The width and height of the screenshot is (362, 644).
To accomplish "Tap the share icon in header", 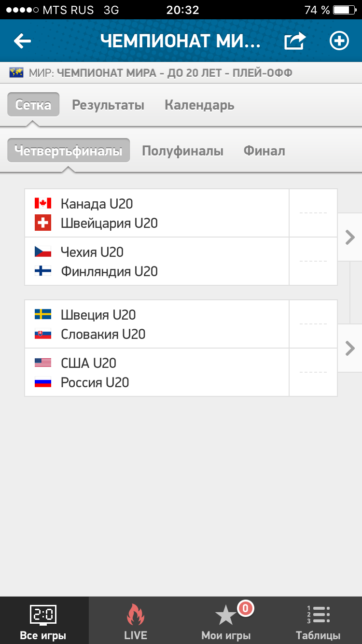I will (x=294, y=41).
